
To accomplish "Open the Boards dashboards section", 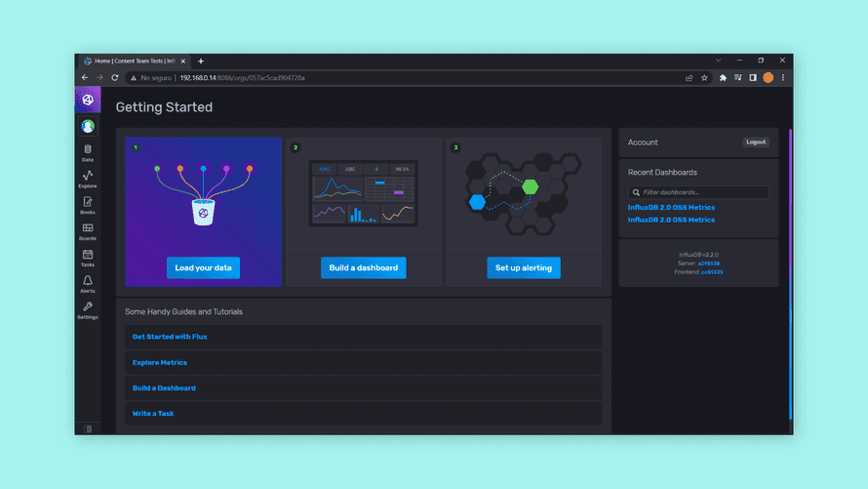I will pyautogui.click(x=88, y=231).
